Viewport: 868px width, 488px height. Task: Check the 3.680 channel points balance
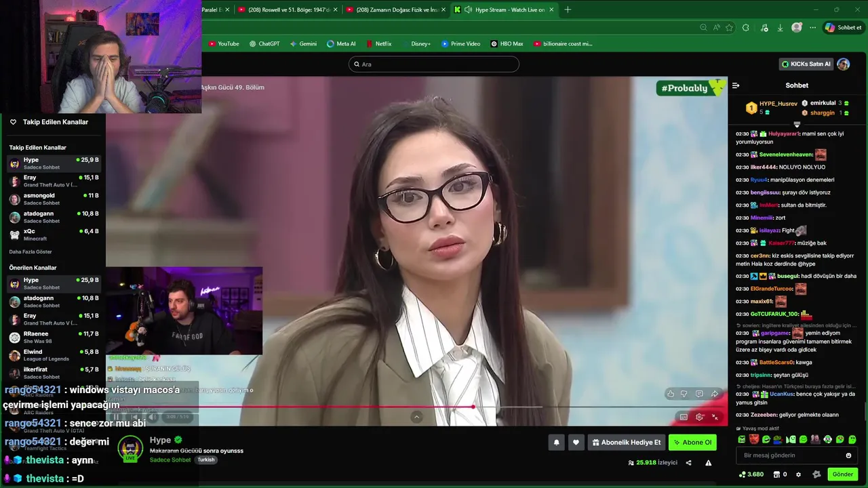tap(751, 474)
